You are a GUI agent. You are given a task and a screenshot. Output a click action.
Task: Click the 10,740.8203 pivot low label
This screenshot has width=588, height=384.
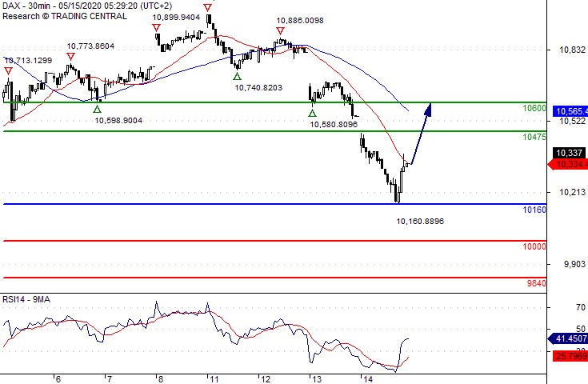[x=258, y=88]
